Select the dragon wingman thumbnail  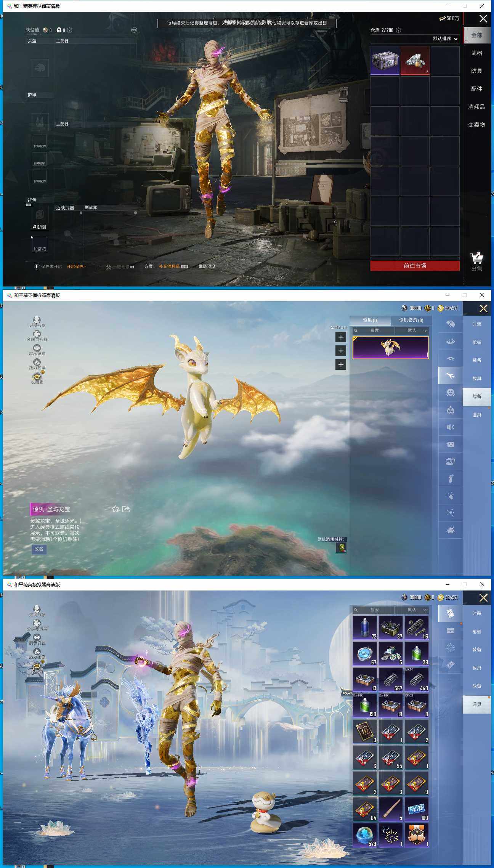coord(390,347)
